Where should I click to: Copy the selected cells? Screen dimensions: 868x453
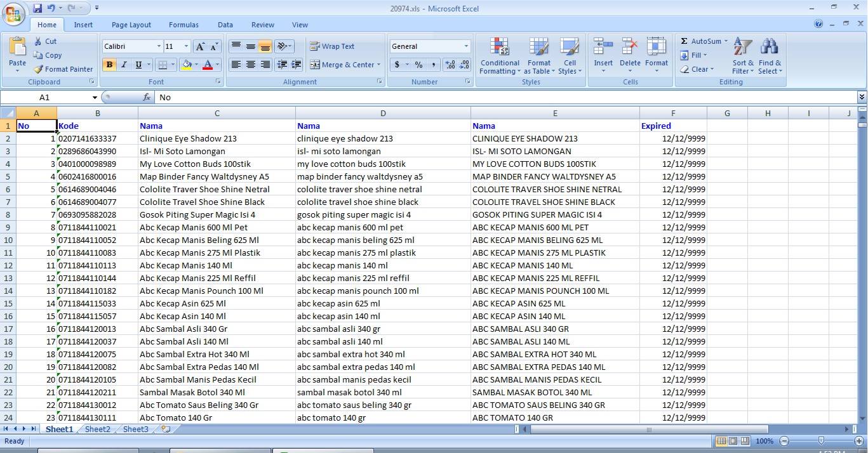click(48, 55)
